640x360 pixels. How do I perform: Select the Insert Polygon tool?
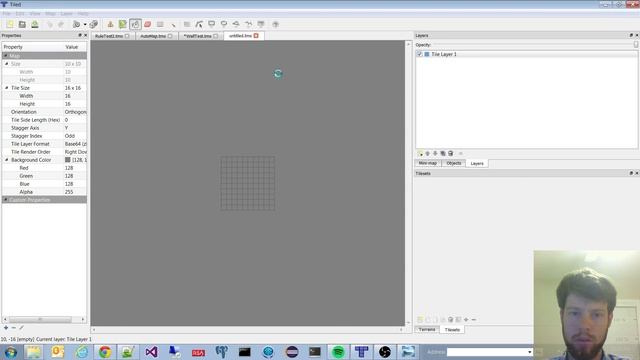point(236,24)
